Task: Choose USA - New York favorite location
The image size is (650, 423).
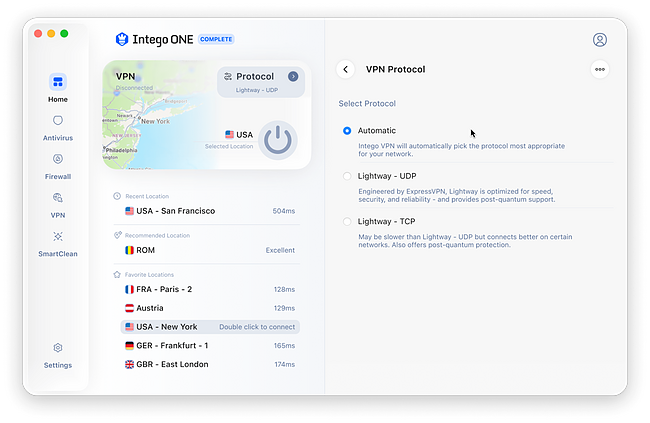Action: click(x=210, y=327)
